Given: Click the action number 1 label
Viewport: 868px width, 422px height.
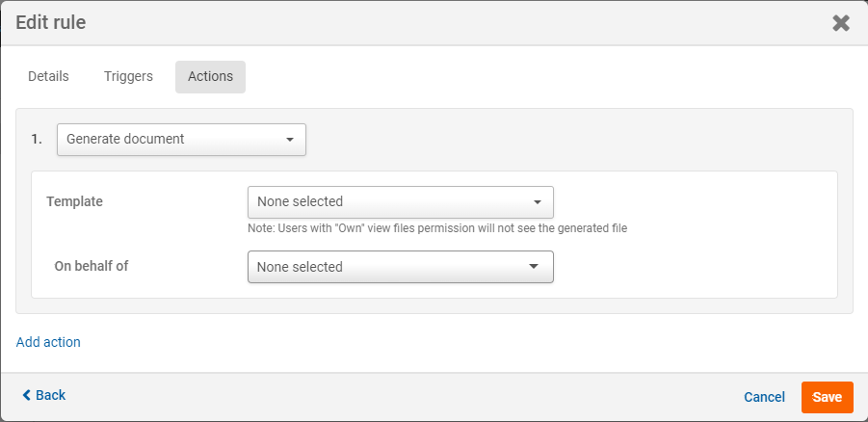Looking at the screenshot, I should [x=37, y=140].
